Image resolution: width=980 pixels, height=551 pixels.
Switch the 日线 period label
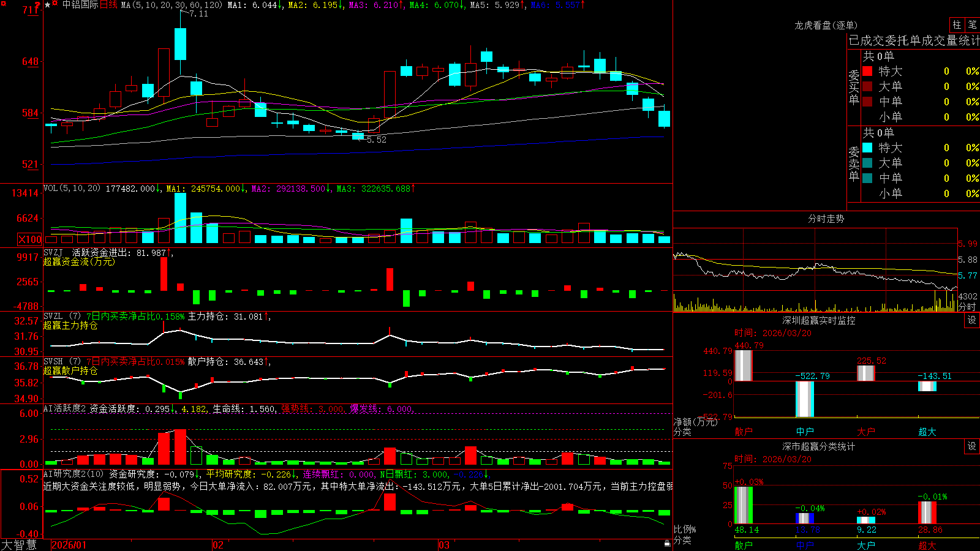tap(108, 5)
